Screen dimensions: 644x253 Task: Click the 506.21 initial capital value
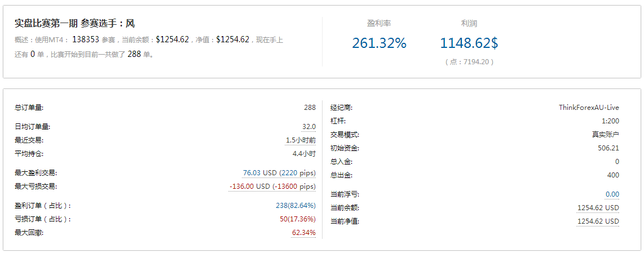pyautogui.click(x=608, y=148)
